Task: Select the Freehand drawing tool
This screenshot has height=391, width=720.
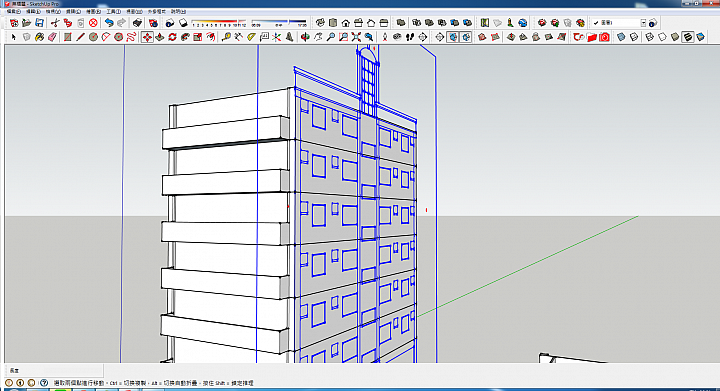Action: point(131,37)
